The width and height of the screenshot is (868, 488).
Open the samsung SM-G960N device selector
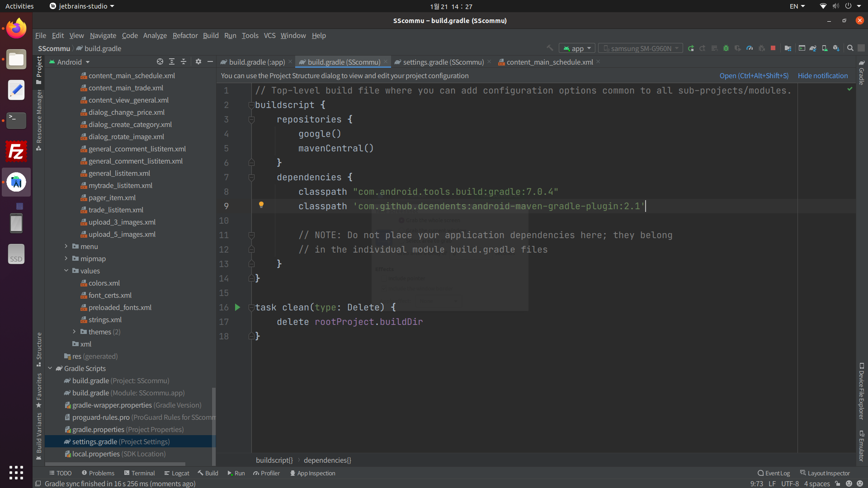[x=640, y=48]
